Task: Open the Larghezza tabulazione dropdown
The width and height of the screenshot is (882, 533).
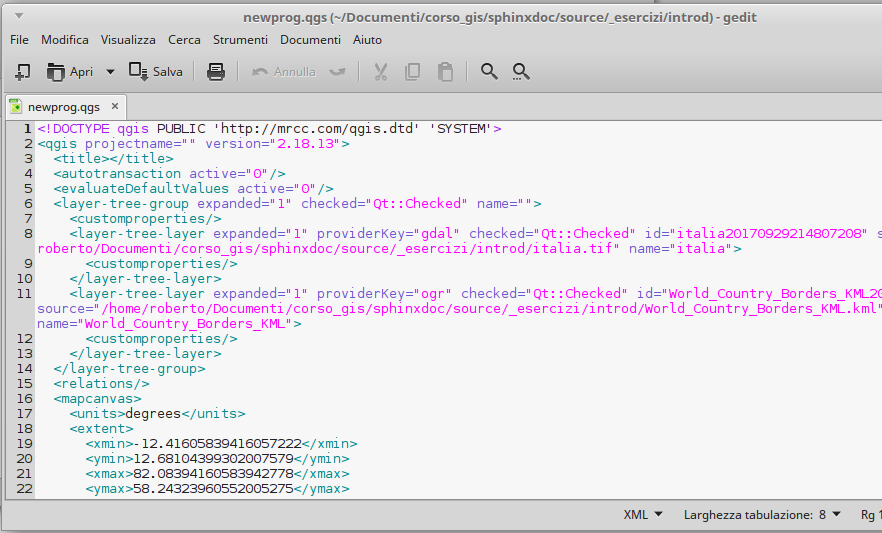Action: pos(762,514)
